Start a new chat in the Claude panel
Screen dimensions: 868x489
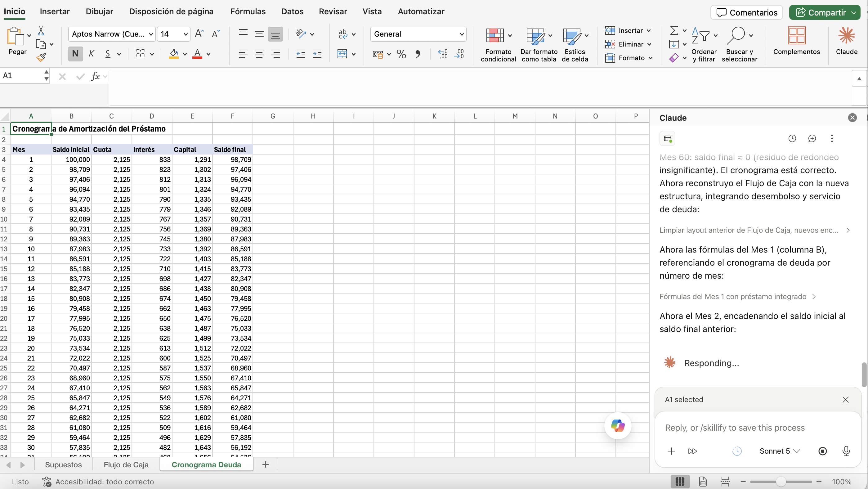tap(812, 138)
